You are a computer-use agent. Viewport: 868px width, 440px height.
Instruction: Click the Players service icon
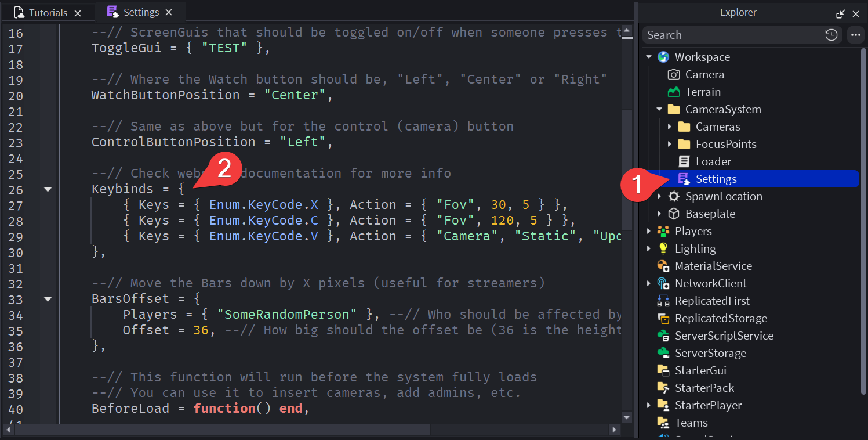click(x=663, y=231)
